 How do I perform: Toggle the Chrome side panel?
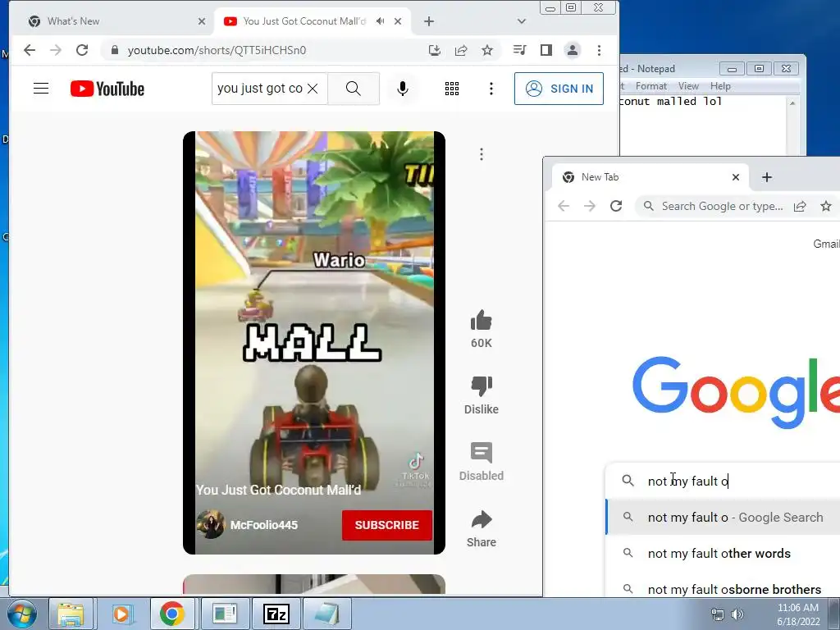546,50
